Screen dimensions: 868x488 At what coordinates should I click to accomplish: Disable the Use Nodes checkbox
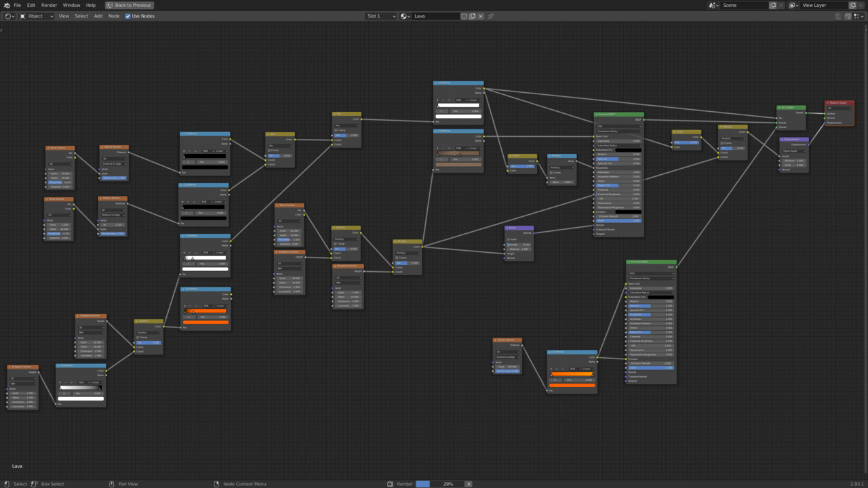(127, 16)
